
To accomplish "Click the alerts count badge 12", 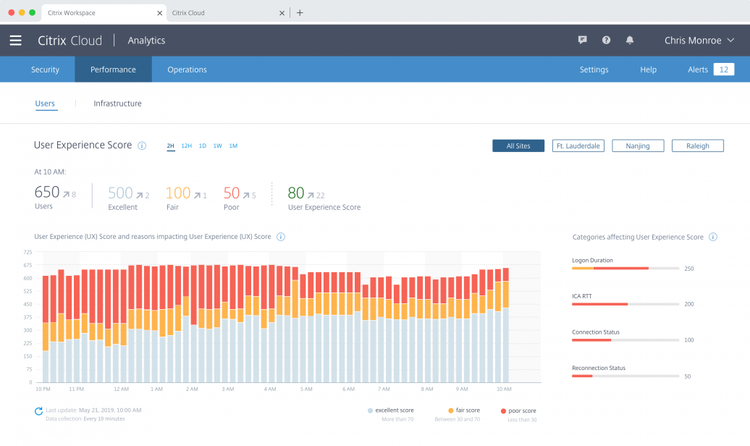I will tap(724, 69).
